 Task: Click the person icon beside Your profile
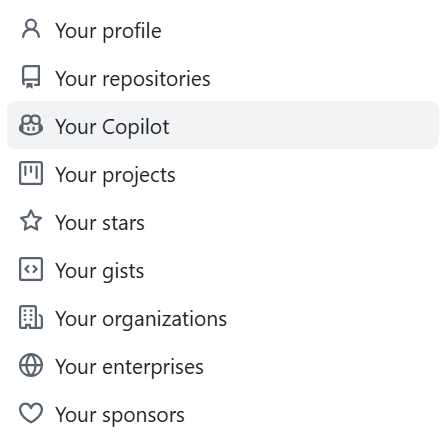click(x=31, y=29)
